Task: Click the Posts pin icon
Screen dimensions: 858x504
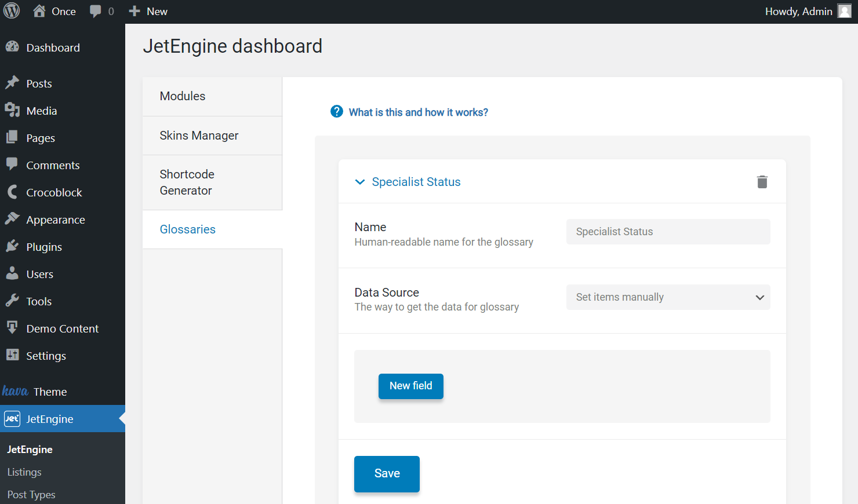Action: pos(12,83)
